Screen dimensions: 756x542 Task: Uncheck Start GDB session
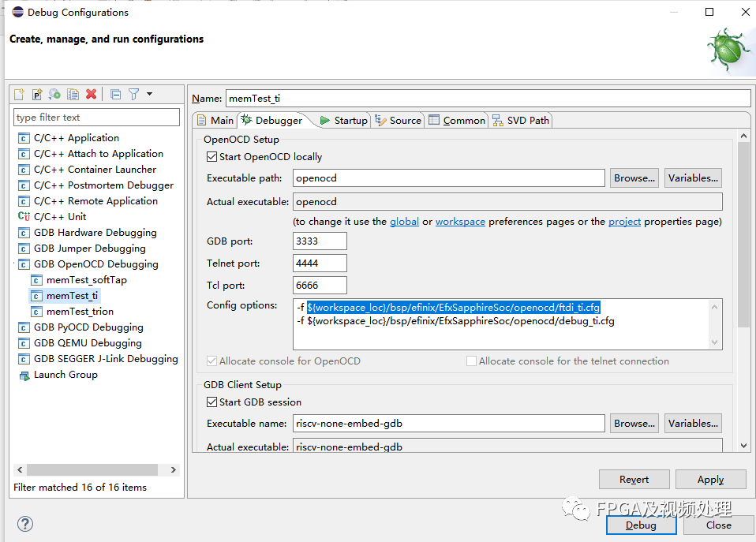pyautogui.click(x=211, y=402)
